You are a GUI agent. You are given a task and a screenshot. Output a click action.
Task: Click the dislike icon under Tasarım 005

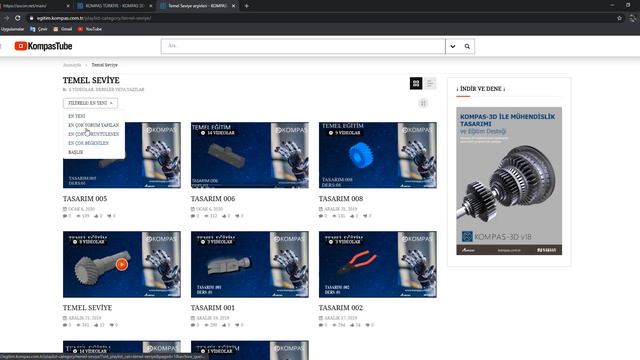coord(109,216)
